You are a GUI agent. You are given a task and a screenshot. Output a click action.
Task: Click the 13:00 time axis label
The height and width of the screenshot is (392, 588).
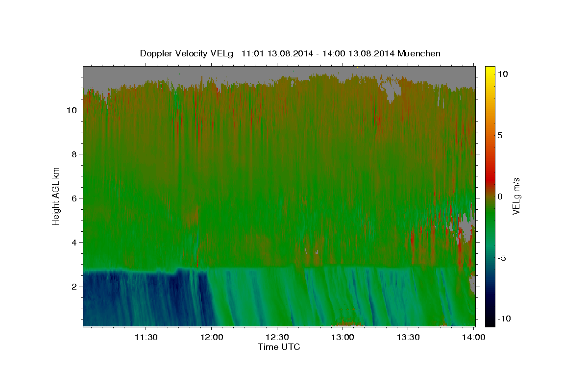click(x=343, y=337)
